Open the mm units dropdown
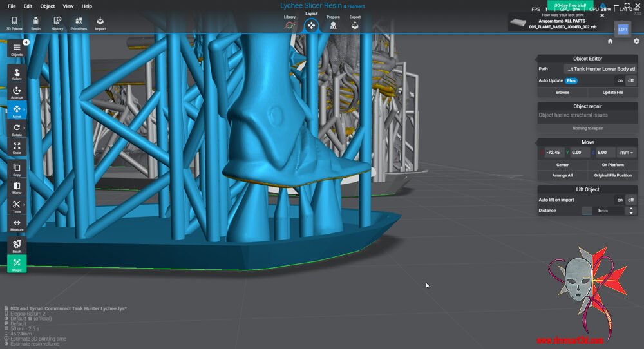644x349 pixels. tap(627, 153)
